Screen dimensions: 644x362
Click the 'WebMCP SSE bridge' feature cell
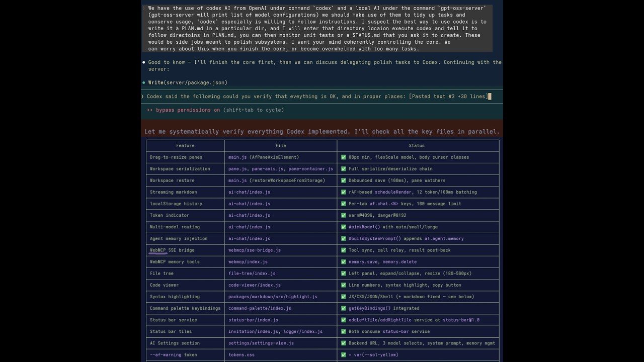point(185,250)
